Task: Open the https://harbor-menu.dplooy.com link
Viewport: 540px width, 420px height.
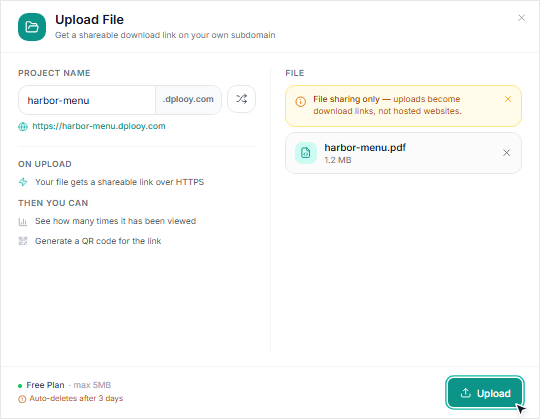Action: 99,126
